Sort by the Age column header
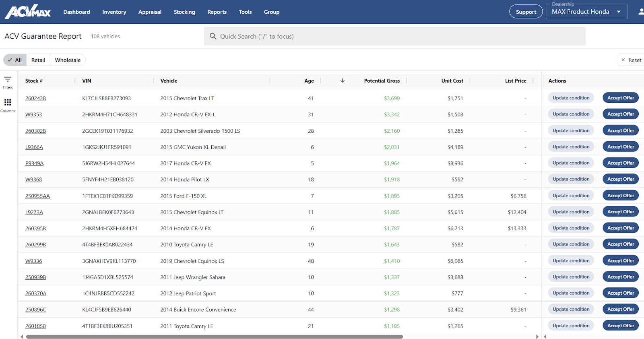 tap(309, 81)
